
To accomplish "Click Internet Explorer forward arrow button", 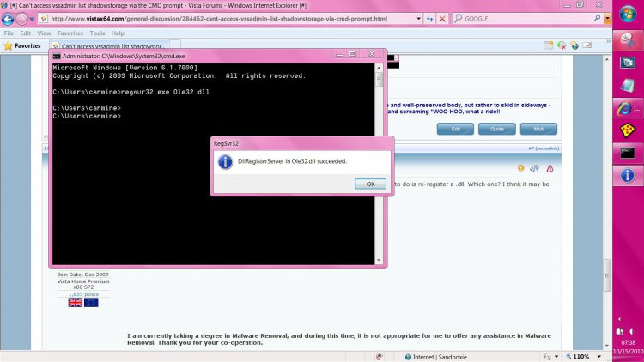I will (x=21, y=19).
